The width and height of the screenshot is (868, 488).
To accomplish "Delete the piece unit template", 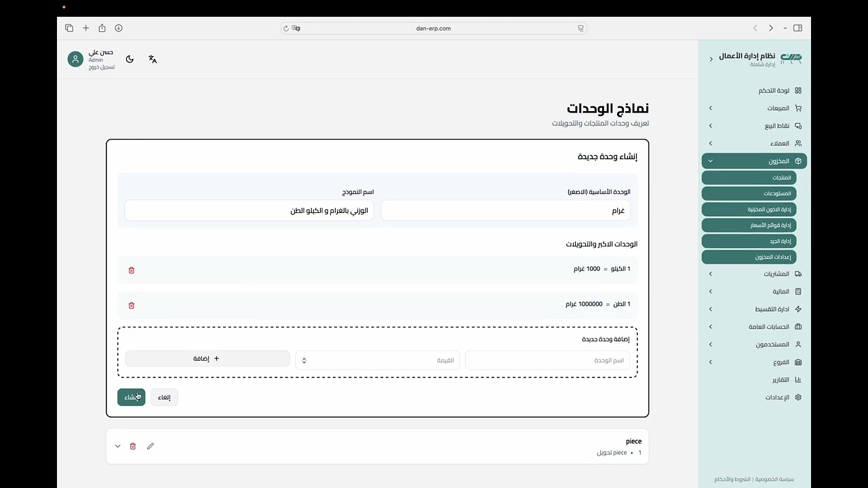I will [x=133, y=446].
